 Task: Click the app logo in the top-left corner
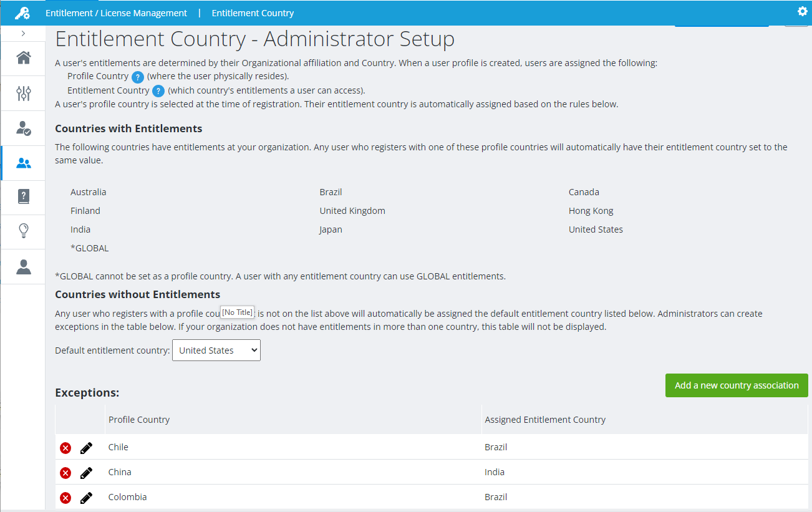tap(22, 12)
